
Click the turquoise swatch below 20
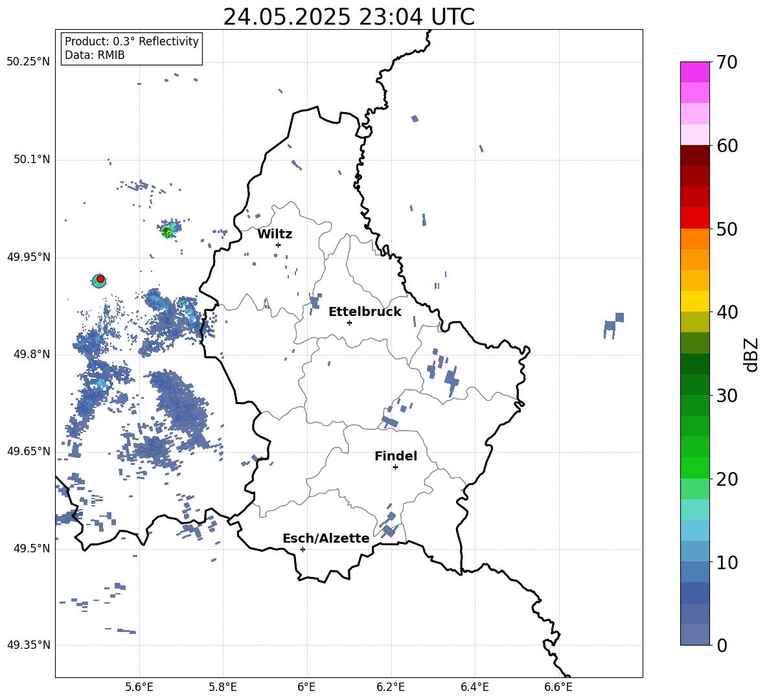point(695,510)
